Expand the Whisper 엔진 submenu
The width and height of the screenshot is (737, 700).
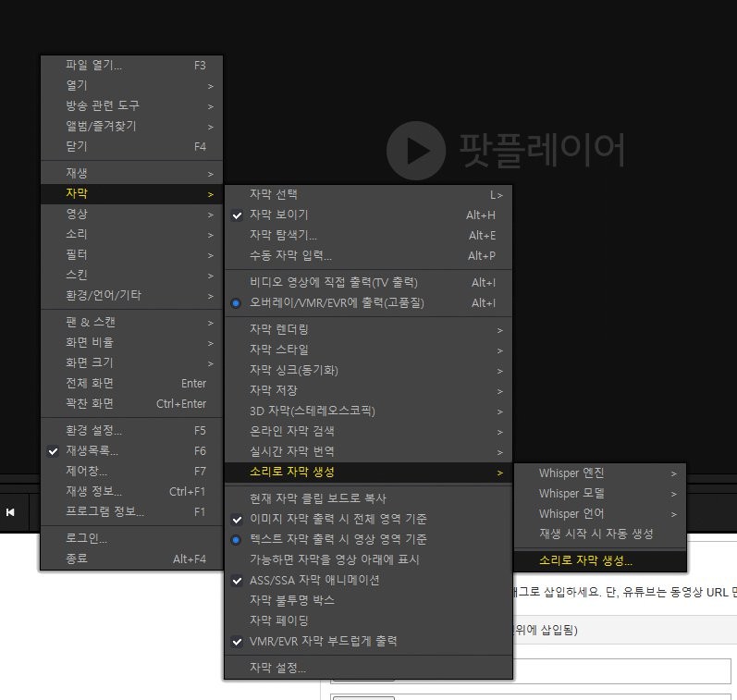600,473
